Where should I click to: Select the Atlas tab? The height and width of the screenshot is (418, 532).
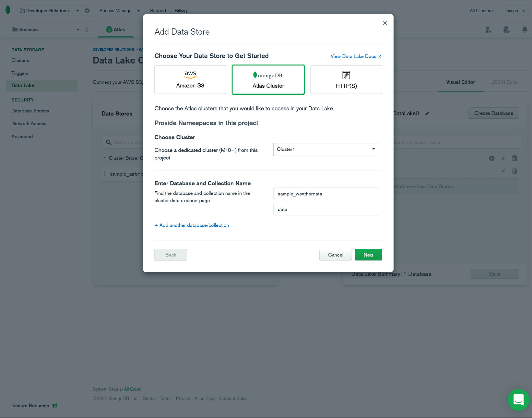pyautogui.click(x=116, y=30)
